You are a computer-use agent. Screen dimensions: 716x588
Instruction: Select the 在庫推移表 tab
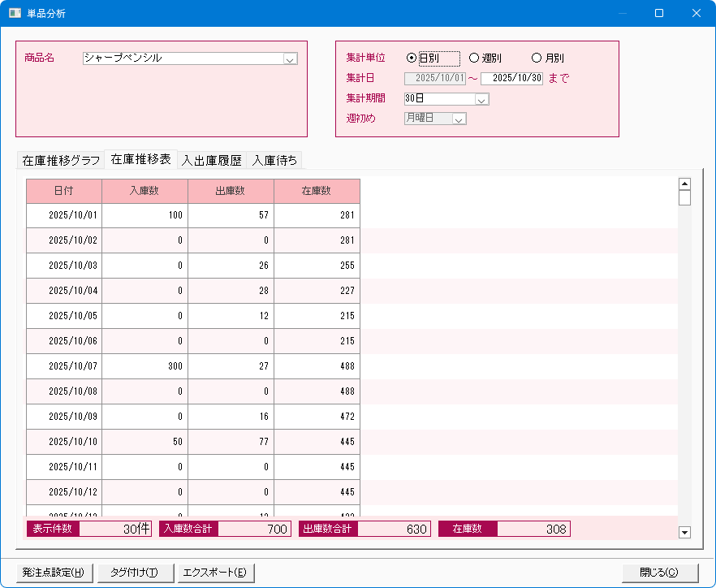coord(141,160)
